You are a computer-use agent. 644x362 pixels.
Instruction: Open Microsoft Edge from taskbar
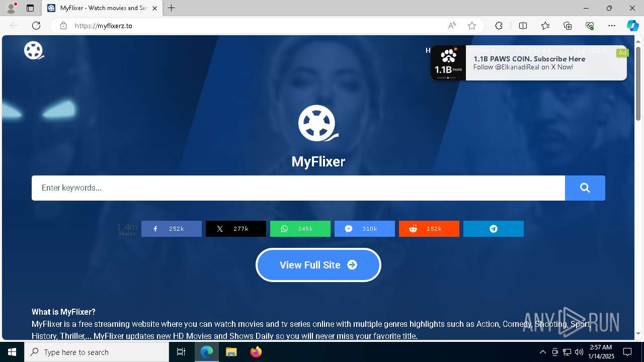point(207,352)
